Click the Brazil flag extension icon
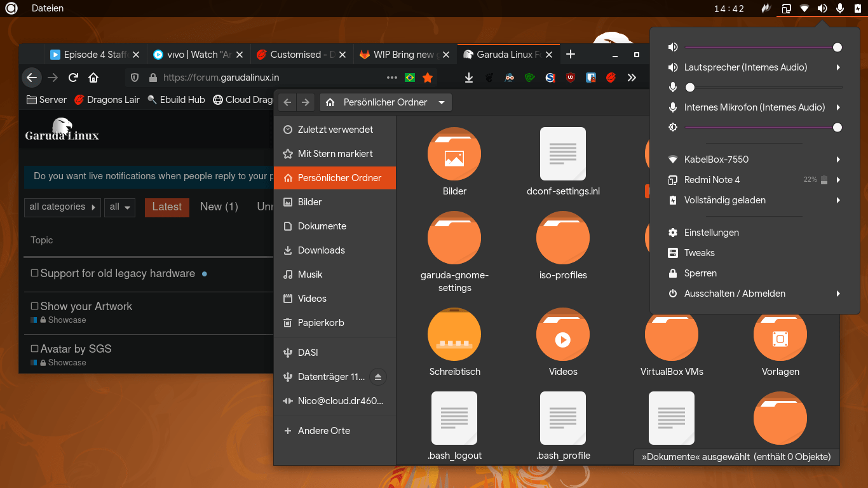 [409, 78]
